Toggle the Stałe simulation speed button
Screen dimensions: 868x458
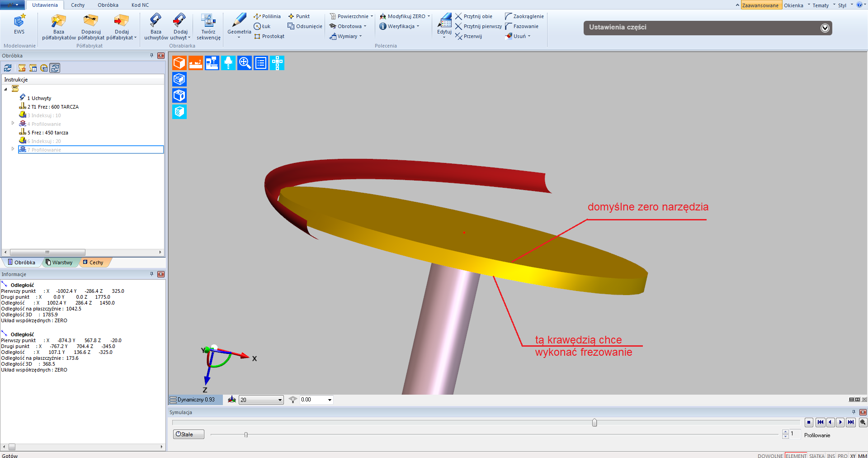pyautogui.click(x=189, y=434)
